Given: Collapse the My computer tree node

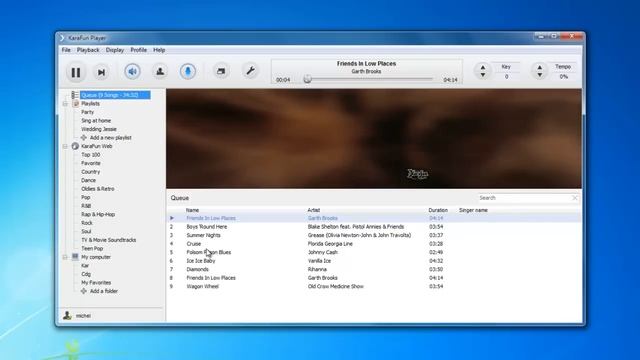Looking at the screenshot, I should click(65, 257).
